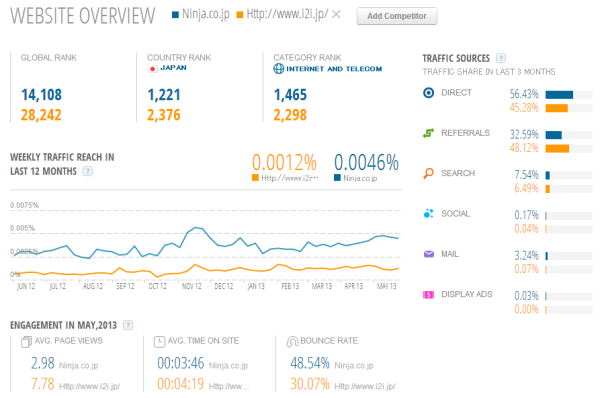
Task: Click the Internet and Telecom globe icon
Action: click(x=279, y=69)
